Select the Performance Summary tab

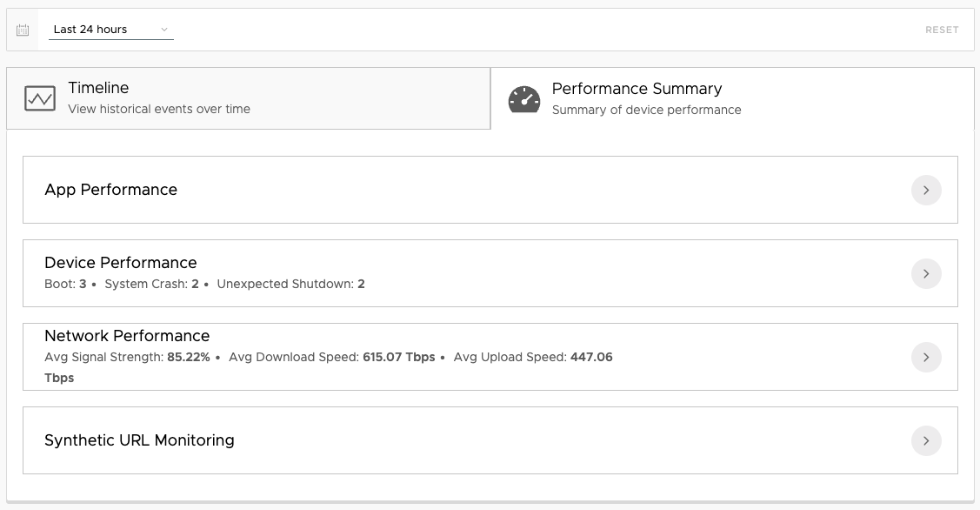click(646, 98)
